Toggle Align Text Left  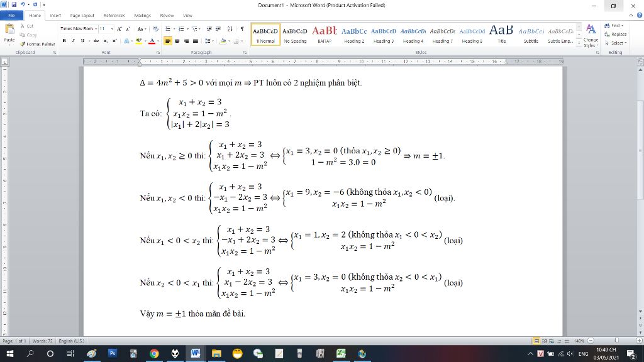[x=167, y=41]
